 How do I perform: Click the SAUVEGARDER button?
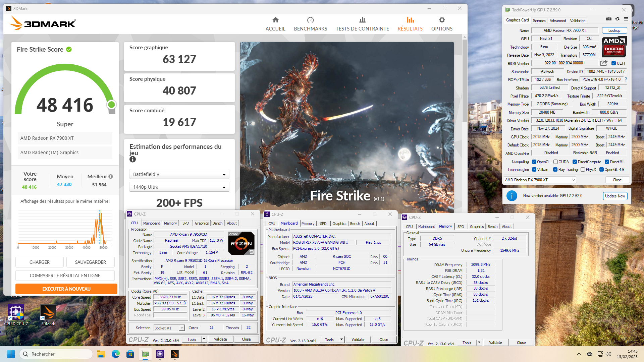91,262
